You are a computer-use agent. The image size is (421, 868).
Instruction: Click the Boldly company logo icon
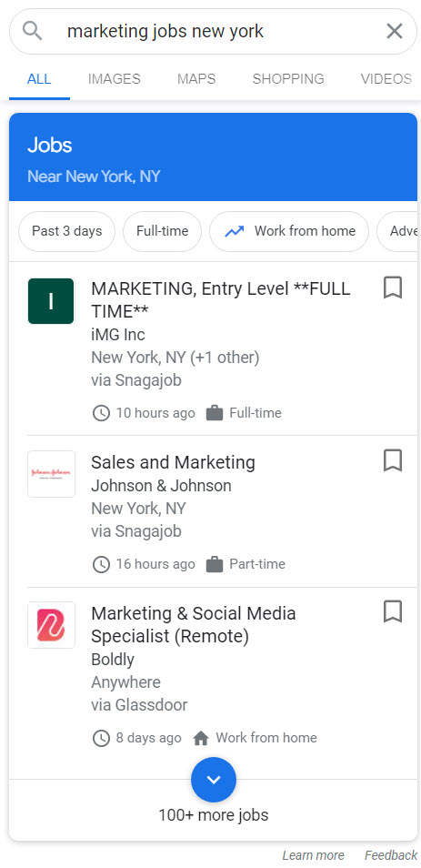tap(51, 625)
